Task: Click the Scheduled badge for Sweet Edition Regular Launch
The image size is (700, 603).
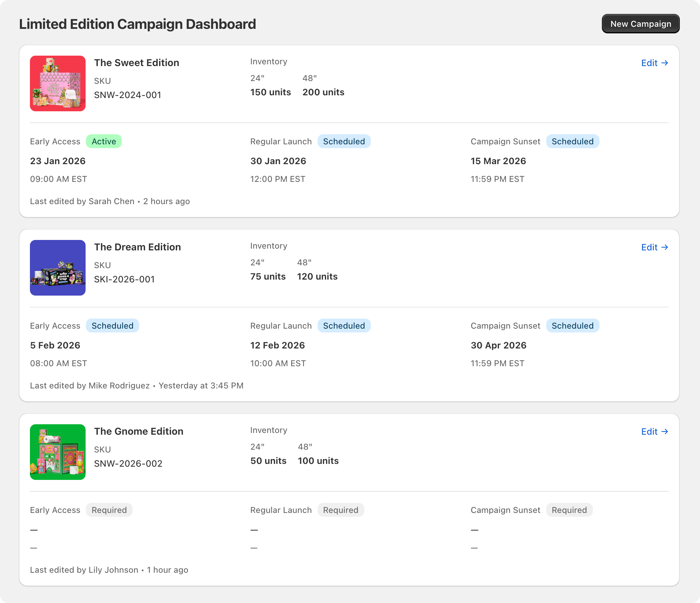Action: (x=344, y=141)
